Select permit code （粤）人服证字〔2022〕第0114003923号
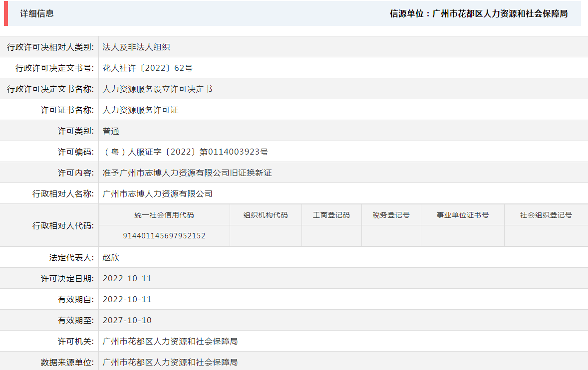 (x=185, y=152)
